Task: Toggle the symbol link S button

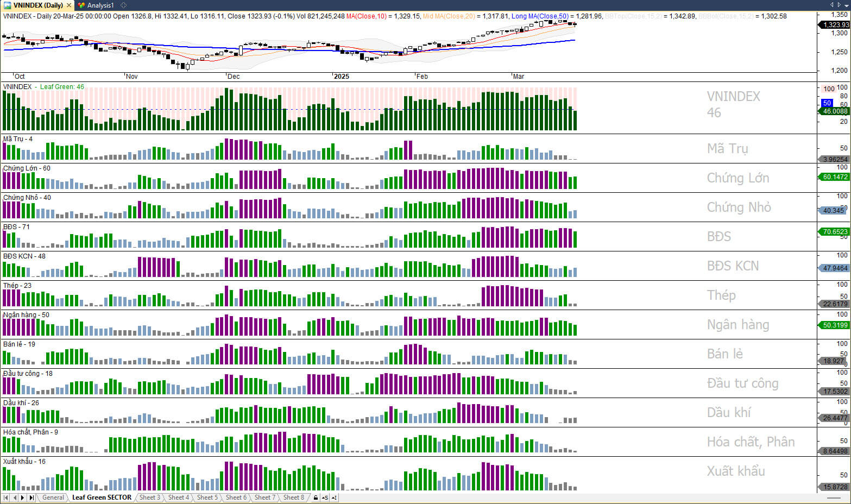Action: click(325, 497)
